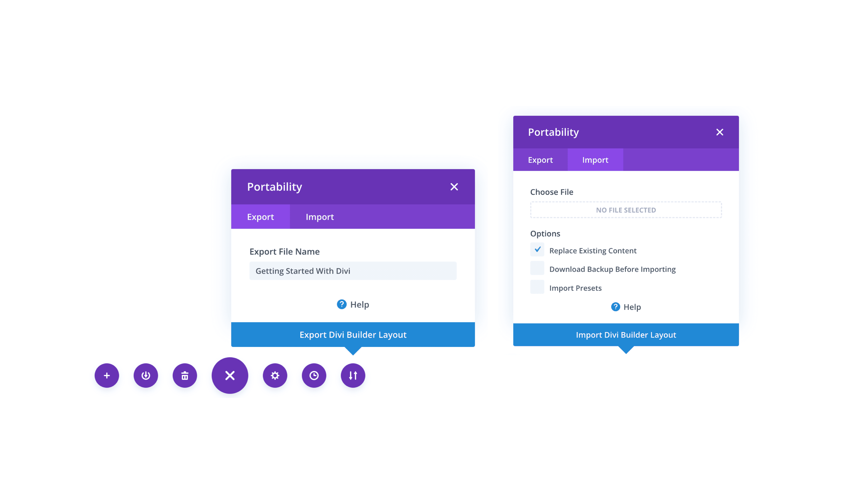
Task: Click the trash/delete module icon
Action: pyautogui.click(x=184, y=375)
